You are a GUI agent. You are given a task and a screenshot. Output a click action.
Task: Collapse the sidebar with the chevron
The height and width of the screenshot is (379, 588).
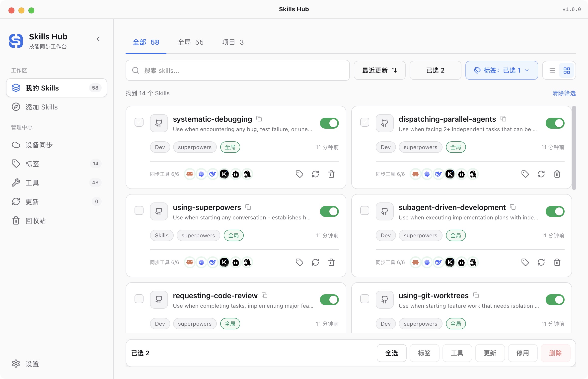pyautogui.click(x=98, y=39)
